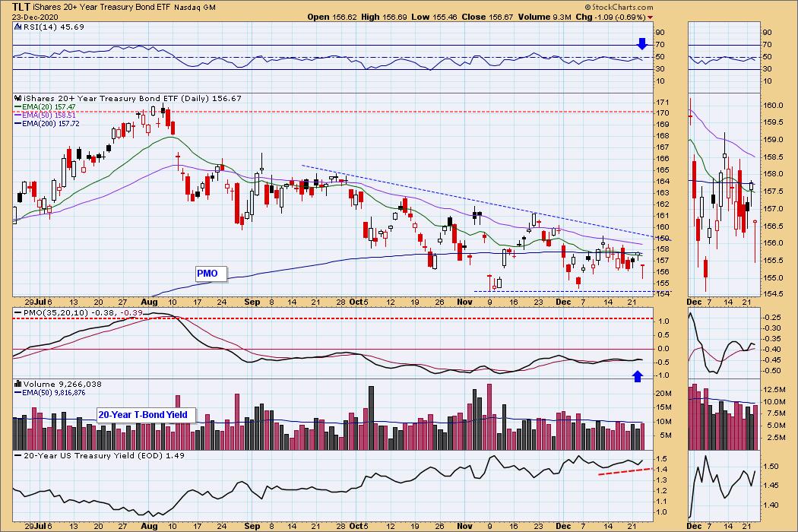Image resolution: width=798 pixels, height=532 pixels.
Task: Click the EMA(50) 9,816,876 volume legend
Action: click(x=50, y=392)
